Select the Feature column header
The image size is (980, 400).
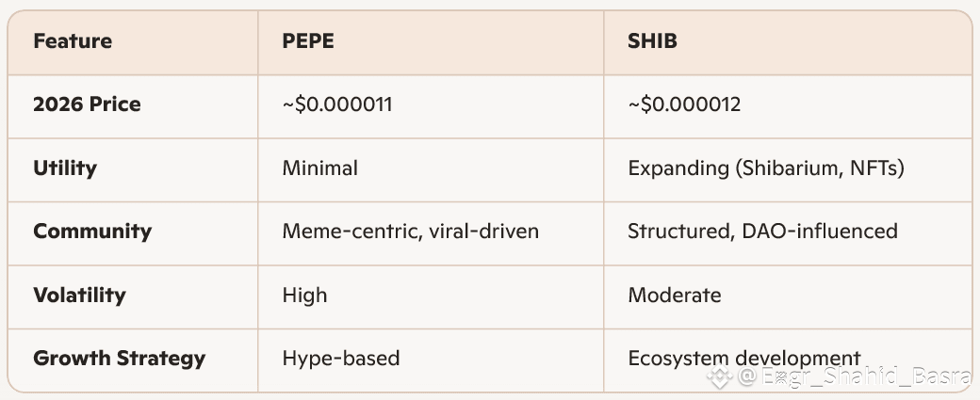[73, 41]
